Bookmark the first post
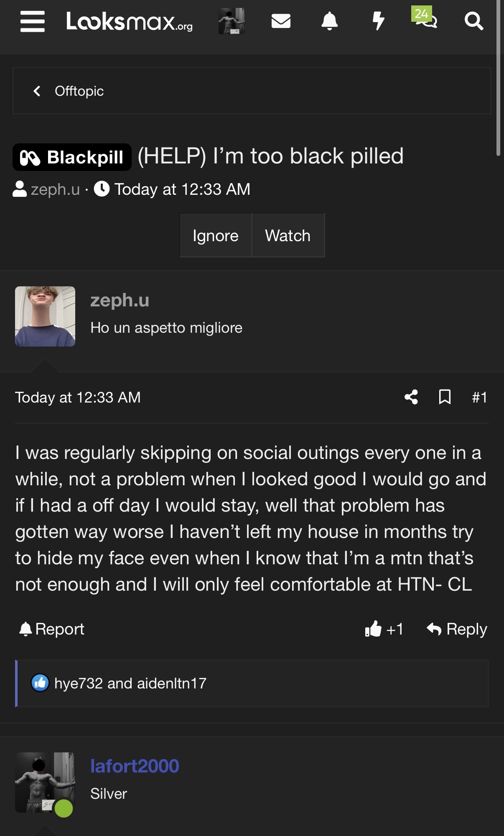This screenshot has height=836, width=504. click(x=445, y=397)
